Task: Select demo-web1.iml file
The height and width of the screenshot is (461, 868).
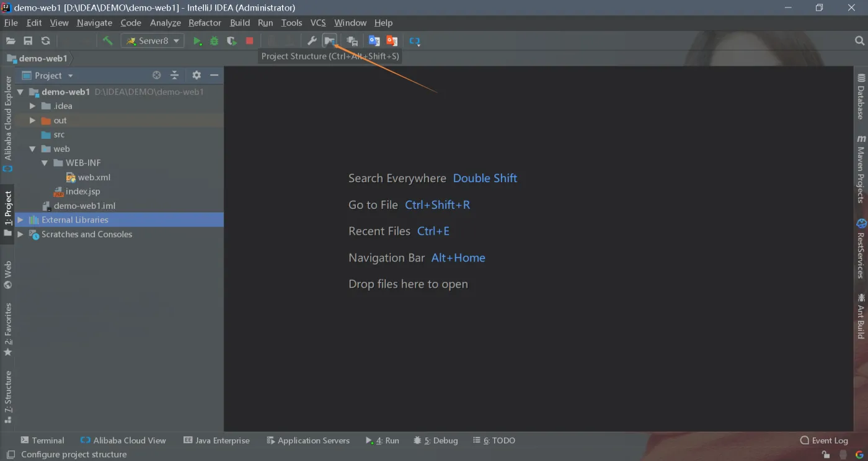Action: click(x=78, y=206)
